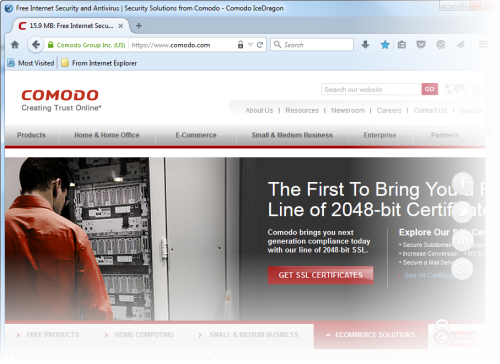500x364 pixels.
Task: Open the downloads arrow icon
Action: [x=365, y=45]
